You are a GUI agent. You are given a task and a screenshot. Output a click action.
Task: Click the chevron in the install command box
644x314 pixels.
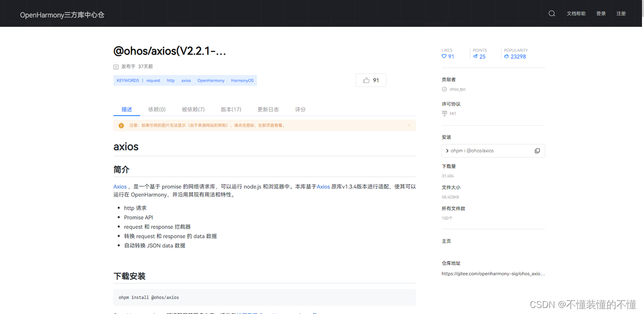click(447, 151)
